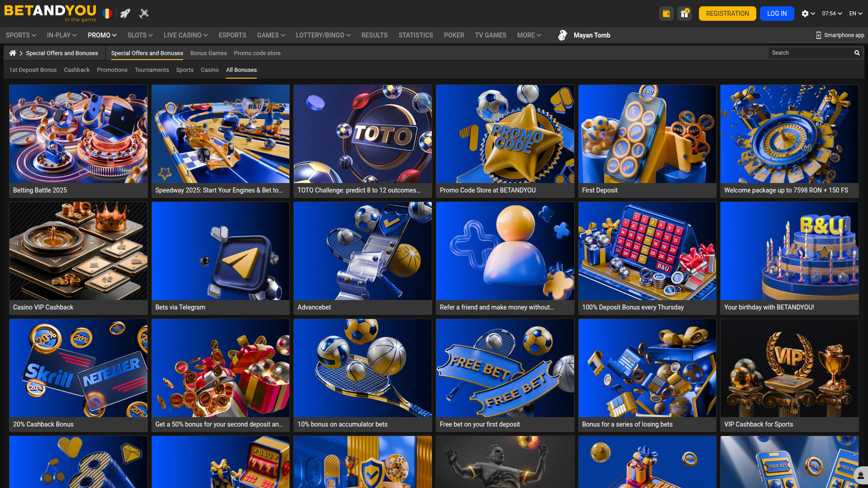Open the support chat icon at bottom right
This screenshot has height=488, width=868.
point(860,475)
